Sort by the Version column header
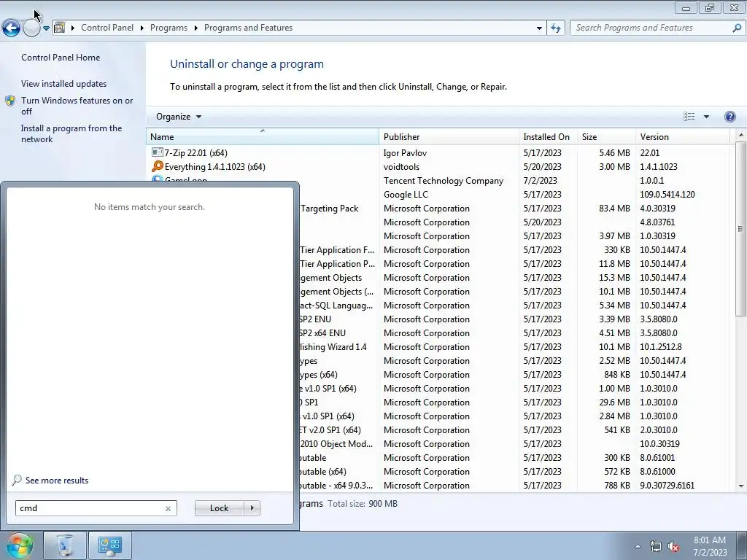 tap(682, 137)
